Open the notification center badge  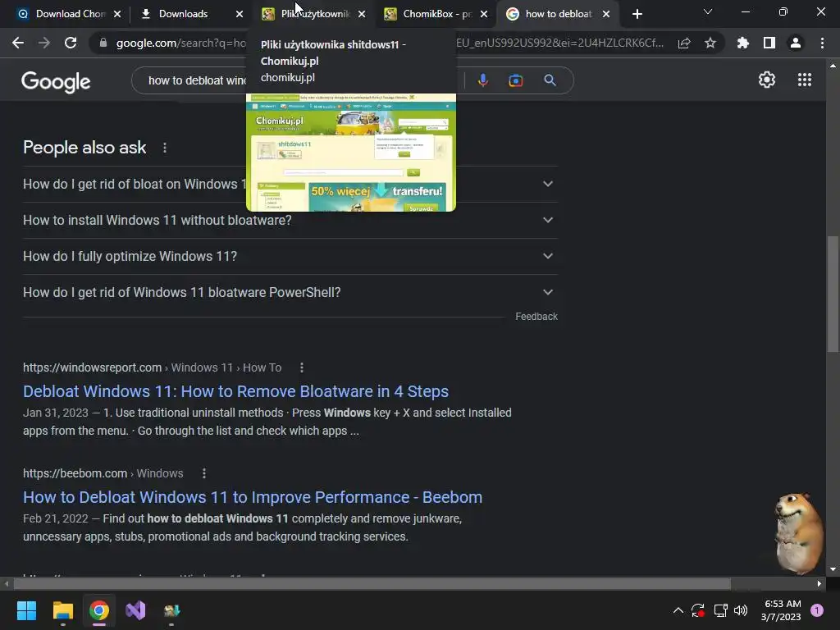(817, 610)
